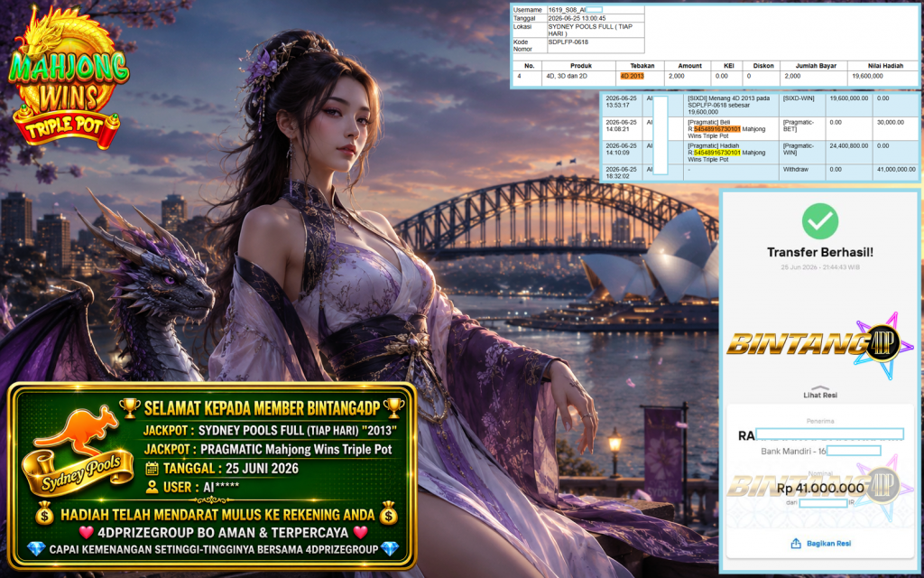
Task: Click the 18:32:02 transaction date cell
Action: coord(621,172)
